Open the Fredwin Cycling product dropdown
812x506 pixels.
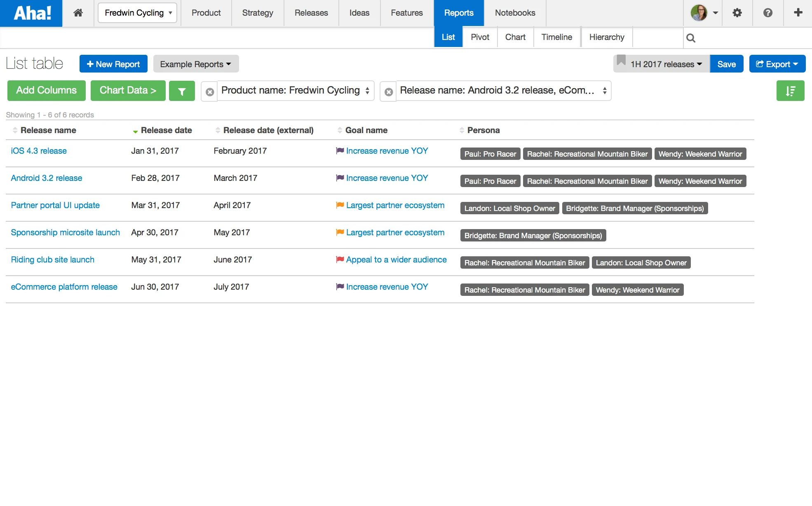[138, 13]
